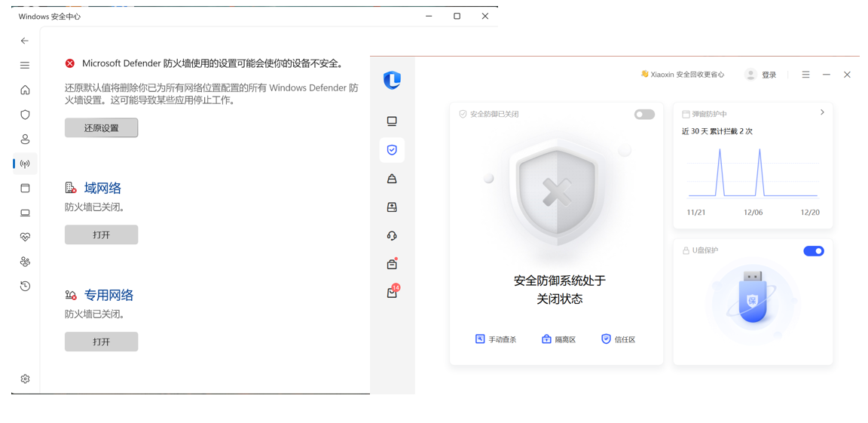
Task: Click U盘保护 label
Action: tap(704, 250)
